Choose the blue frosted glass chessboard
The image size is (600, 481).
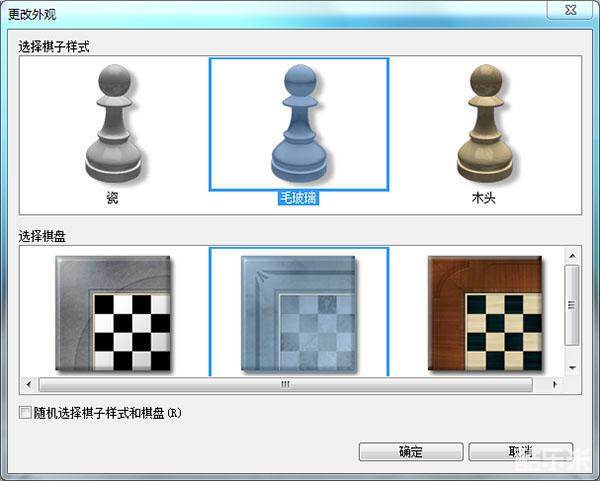298,313
